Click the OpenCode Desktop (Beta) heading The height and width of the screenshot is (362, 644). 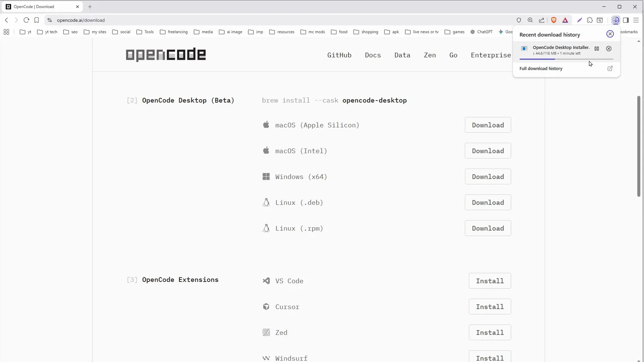click(x=188, y=100)
